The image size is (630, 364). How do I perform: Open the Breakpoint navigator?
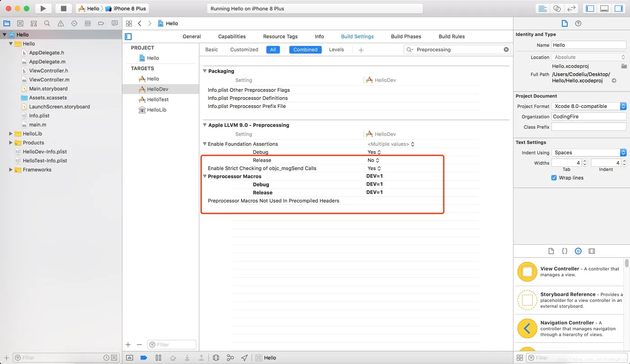coord(101,23)
